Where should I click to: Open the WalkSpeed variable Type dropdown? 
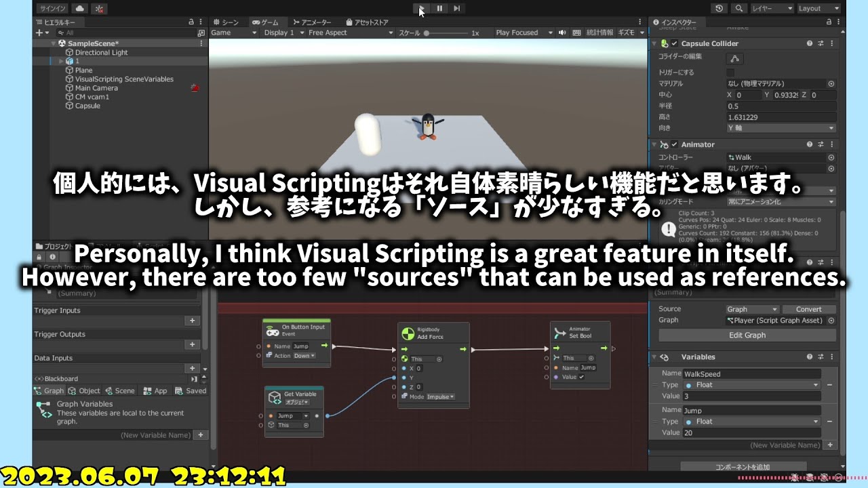[x=752, y=385]
